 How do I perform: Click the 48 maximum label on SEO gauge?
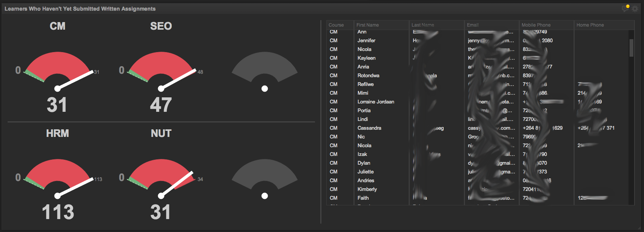(x=200, y=72)
